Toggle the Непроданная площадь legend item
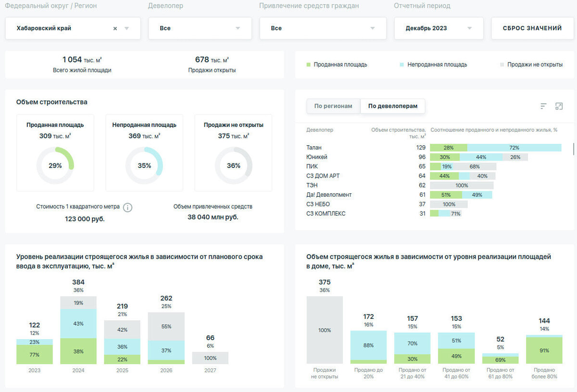Viewport: 577px width, 392px height. pyautogui.click(x=433, y=64)
